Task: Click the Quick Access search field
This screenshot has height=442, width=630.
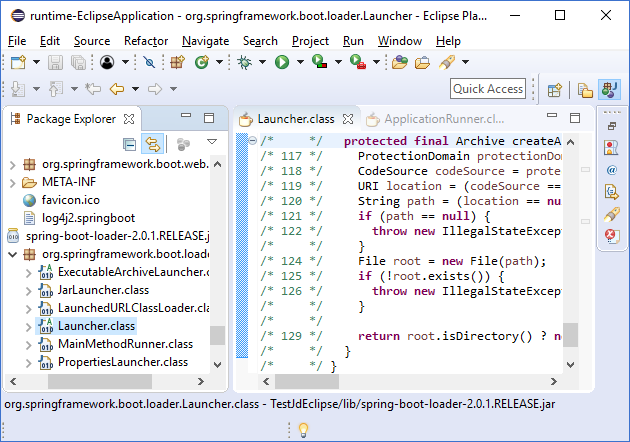Action: (488, 89)
